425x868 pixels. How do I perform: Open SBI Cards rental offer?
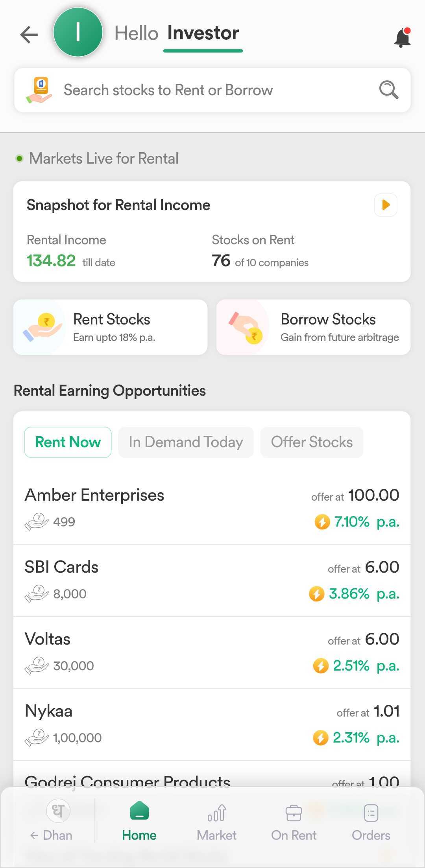pos(212,580)
